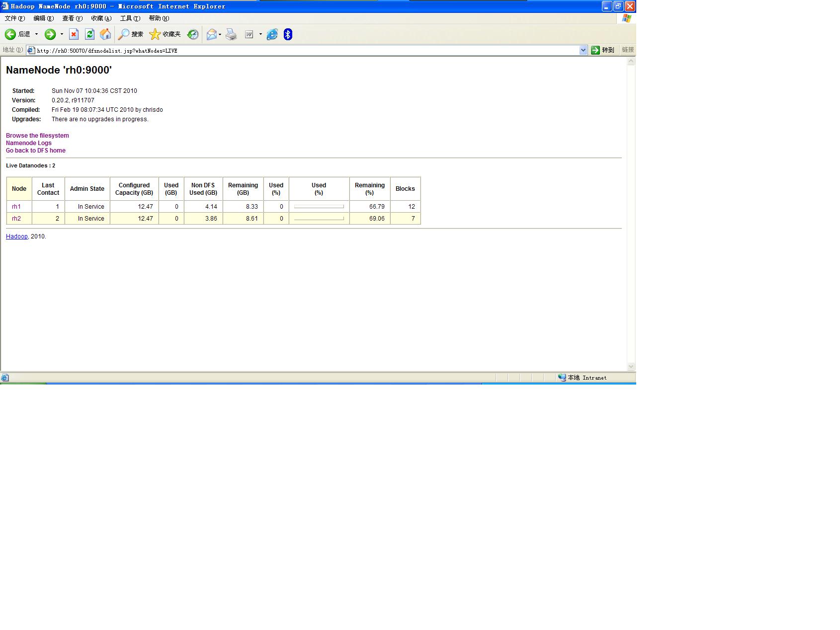
Task: Click rh2 used percent progress bar
Action: point(319,219)
